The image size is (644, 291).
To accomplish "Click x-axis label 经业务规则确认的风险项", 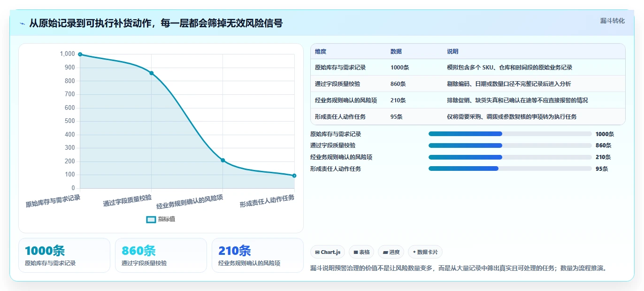I will 190,202.
